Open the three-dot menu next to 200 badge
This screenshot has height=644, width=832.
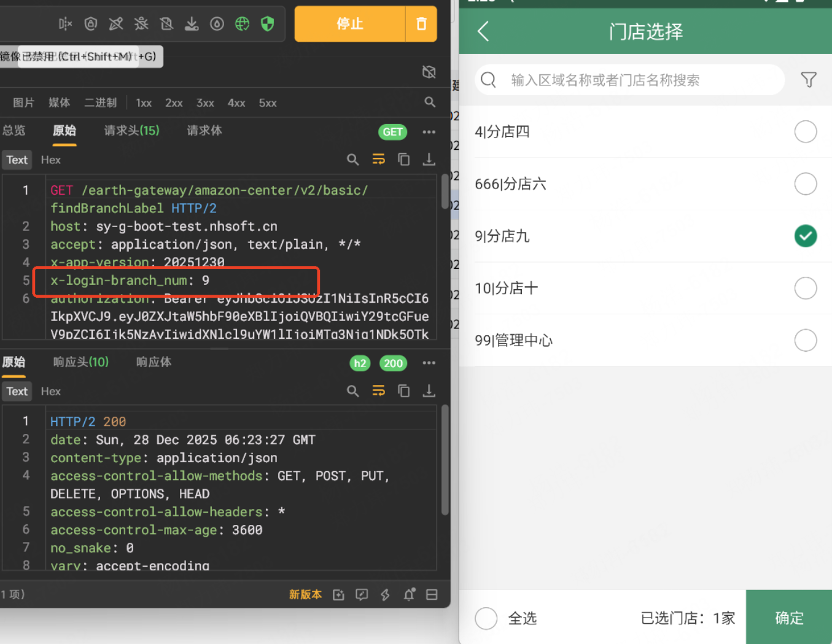coord(429,363)
